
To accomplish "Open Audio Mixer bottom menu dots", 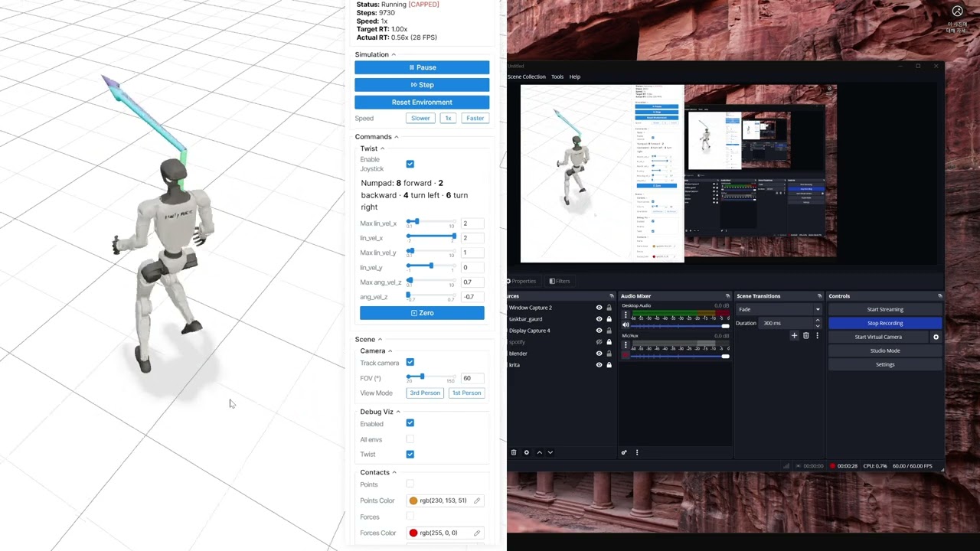I will (637, 452).
